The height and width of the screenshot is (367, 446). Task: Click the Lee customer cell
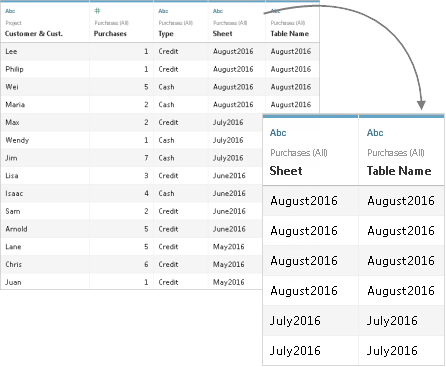point(11,51)
